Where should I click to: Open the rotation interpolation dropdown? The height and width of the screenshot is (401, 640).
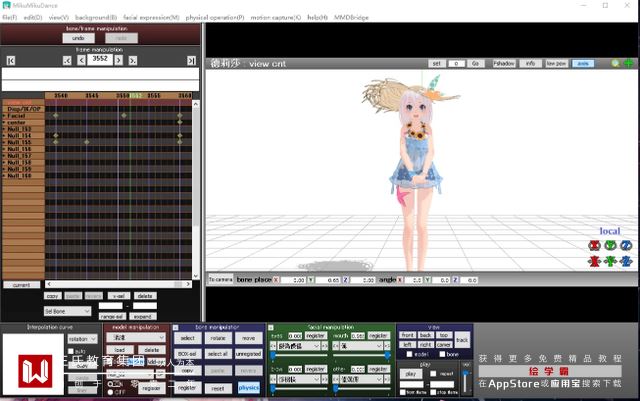pyautogui.click(x=82, y=339)
